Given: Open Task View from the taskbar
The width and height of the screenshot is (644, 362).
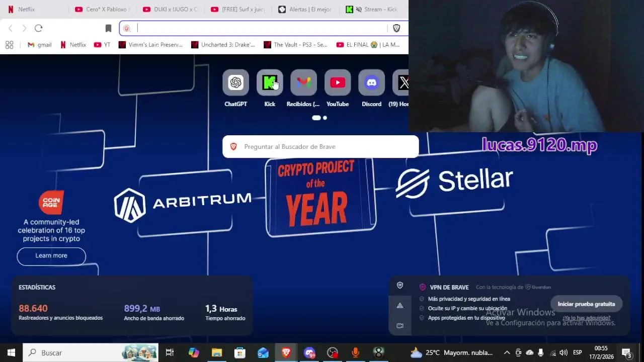Looking at the screenshot, I should click(170, 353).
